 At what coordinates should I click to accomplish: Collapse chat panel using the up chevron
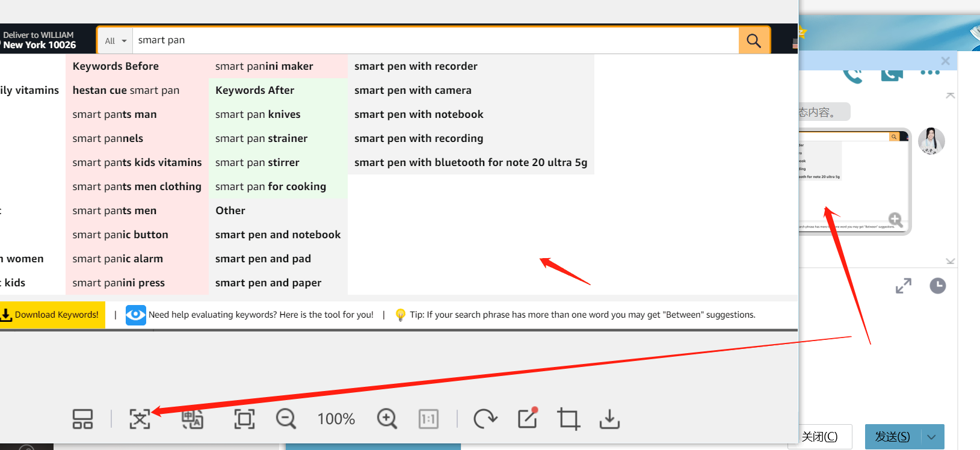pyautogui.click(x=951, y=96)
